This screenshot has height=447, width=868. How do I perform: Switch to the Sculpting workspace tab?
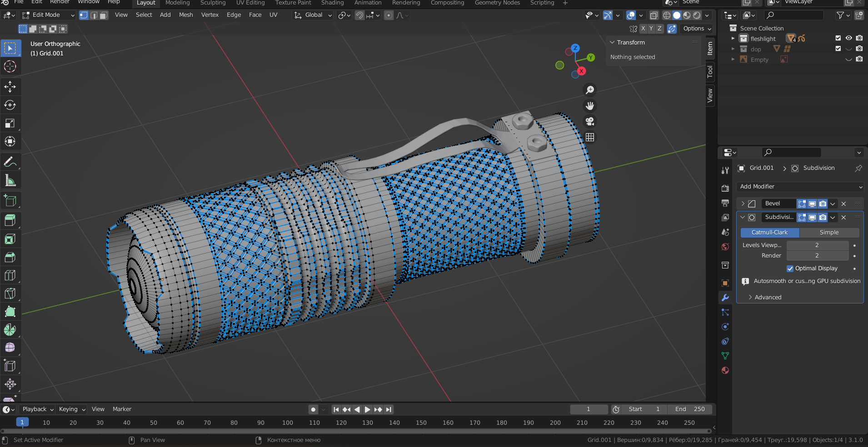(213, 3)
